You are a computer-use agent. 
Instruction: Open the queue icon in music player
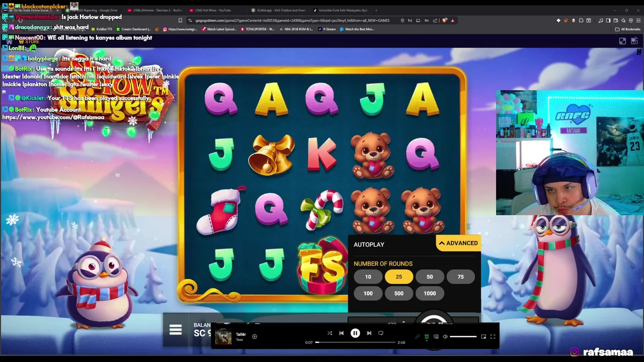(427, 337)
